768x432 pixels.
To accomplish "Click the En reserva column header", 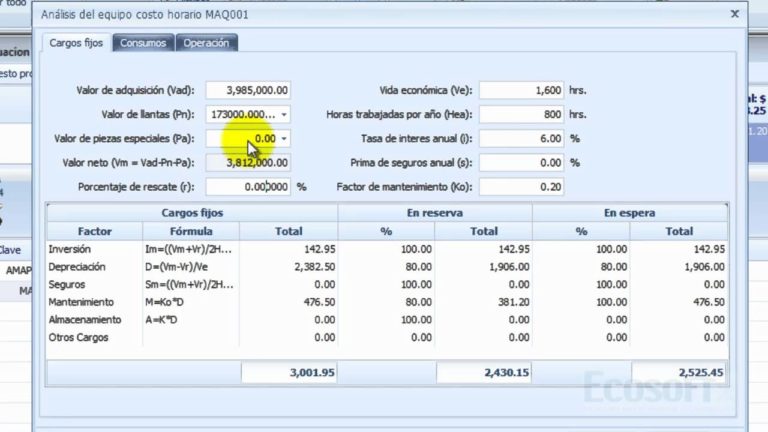I will (435, 213).
